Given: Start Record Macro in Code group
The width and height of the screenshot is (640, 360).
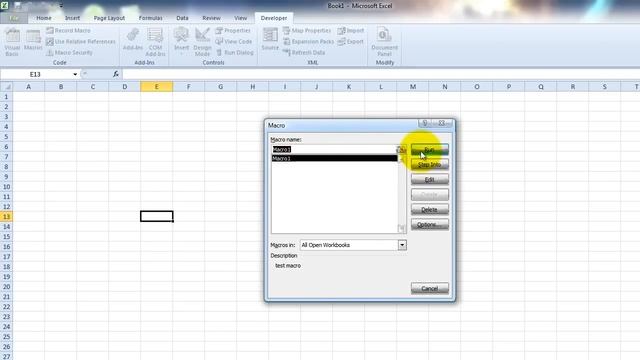Looking at the screenshot, I should pos(69,31).
